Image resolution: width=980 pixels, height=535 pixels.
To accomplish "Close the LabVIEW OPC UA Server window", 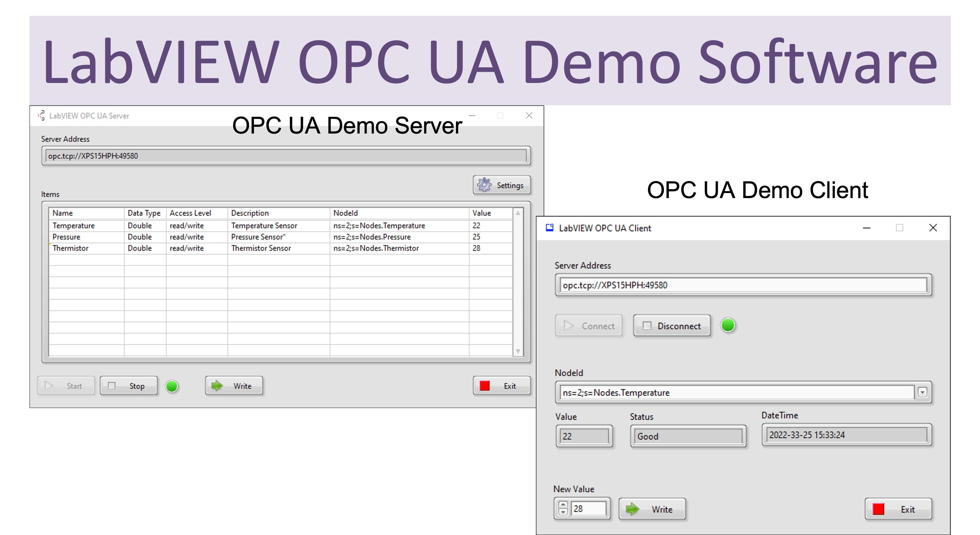I will (x=529, y=115).
